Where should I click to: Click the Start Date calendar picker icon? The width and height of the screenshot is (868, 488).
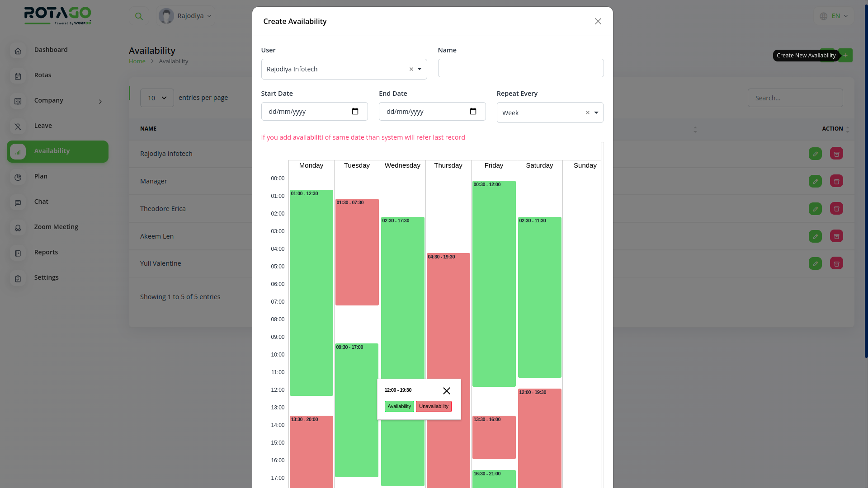click(355, 112)
